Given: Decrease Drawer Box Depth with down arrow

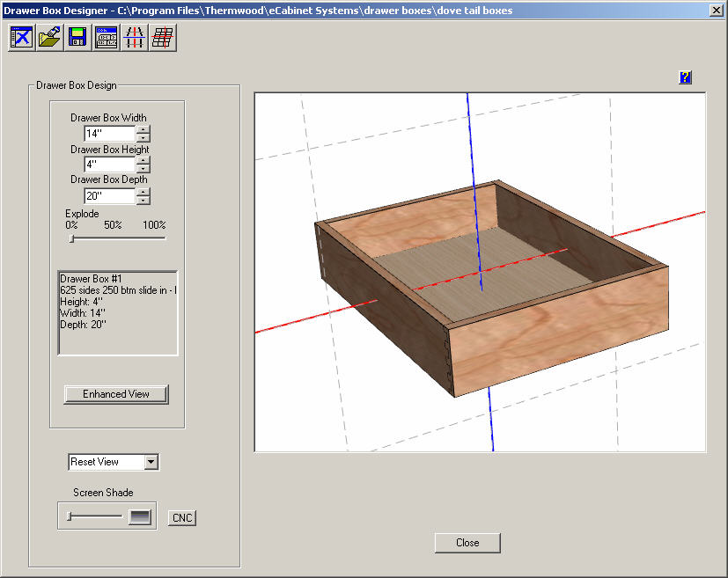Looking at the screenshot, I should [143, 200].
